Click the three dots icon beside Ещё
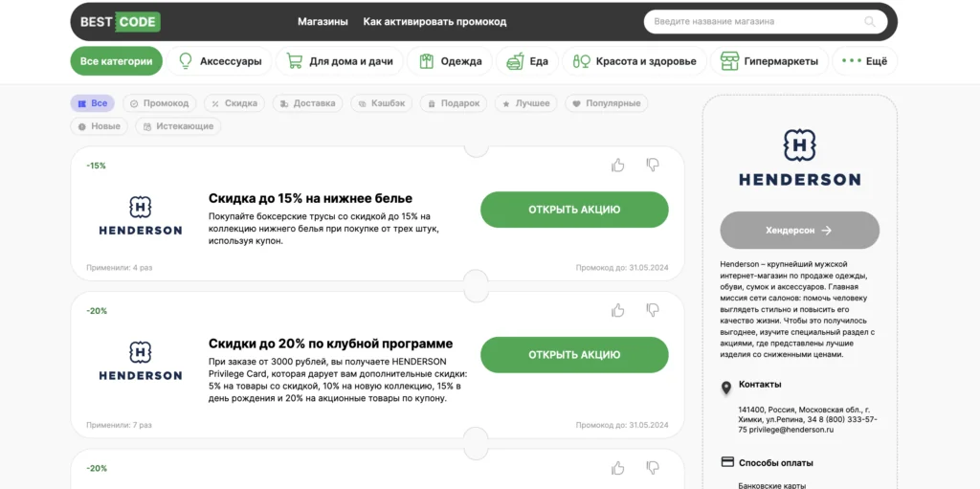The height and width of the screenshot is (489, 980). (x=852, y=61)
